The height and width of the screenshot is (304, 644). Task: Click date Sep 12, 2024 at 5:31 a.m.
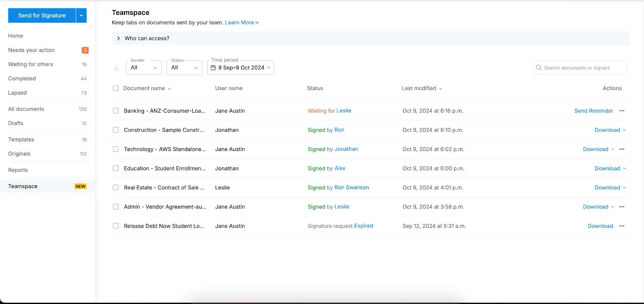pyautogui.click(x=434, y=226)
